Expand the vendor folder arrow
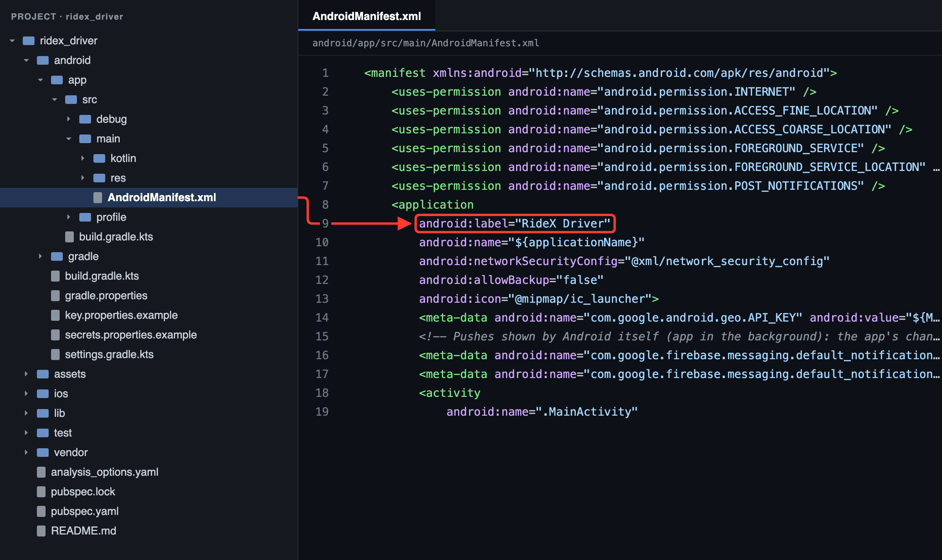The image size is (942, 560). (26, 453)
